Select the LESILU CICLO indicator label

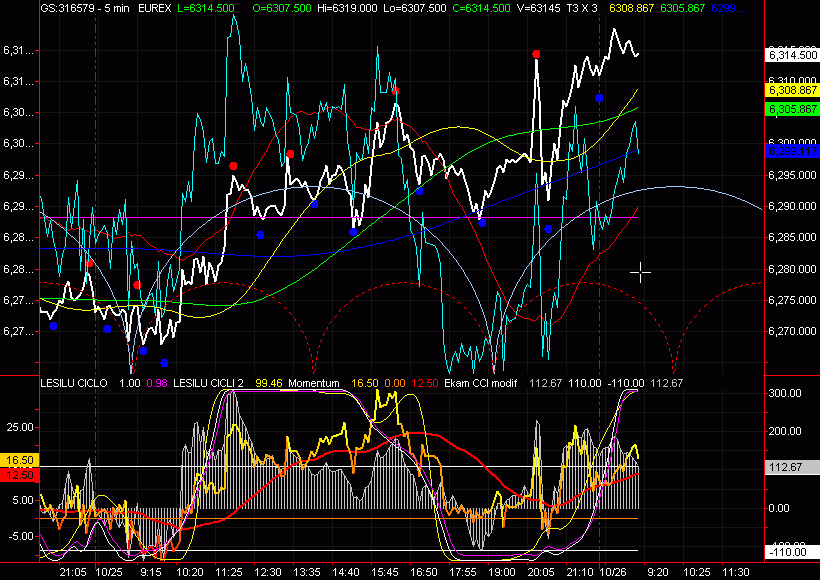click(74, 383)
